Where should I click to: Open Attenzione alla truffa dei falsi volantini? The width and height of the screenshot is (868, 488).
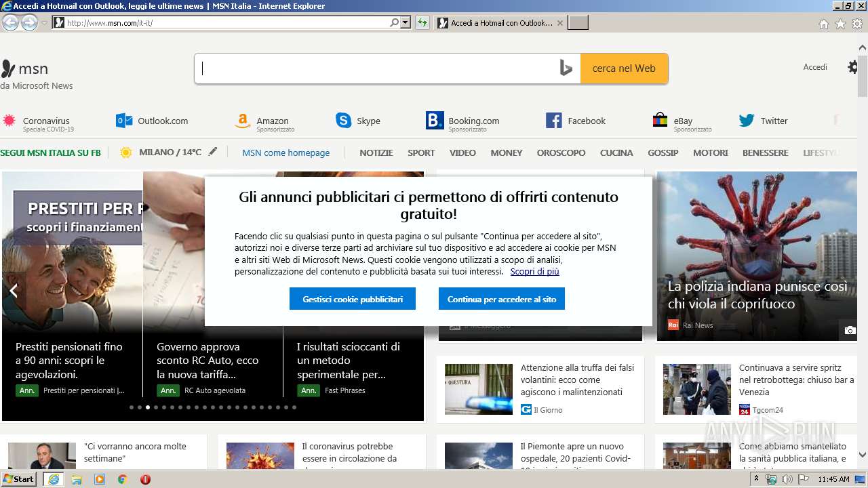point(577,380)
